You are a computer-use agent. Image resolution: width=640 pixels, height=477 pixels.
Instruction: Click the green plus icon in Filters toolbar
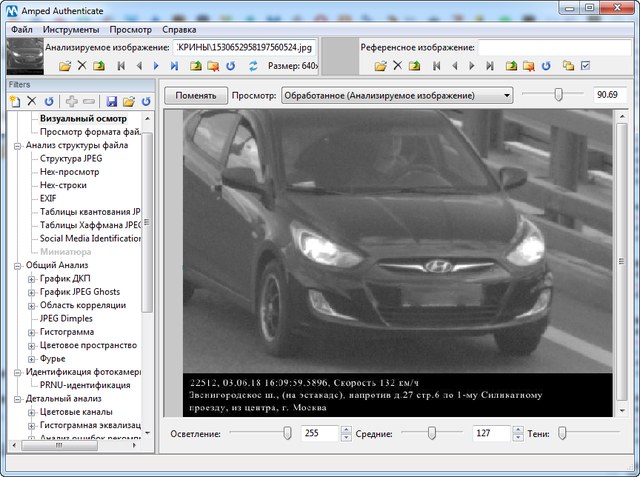71,102
